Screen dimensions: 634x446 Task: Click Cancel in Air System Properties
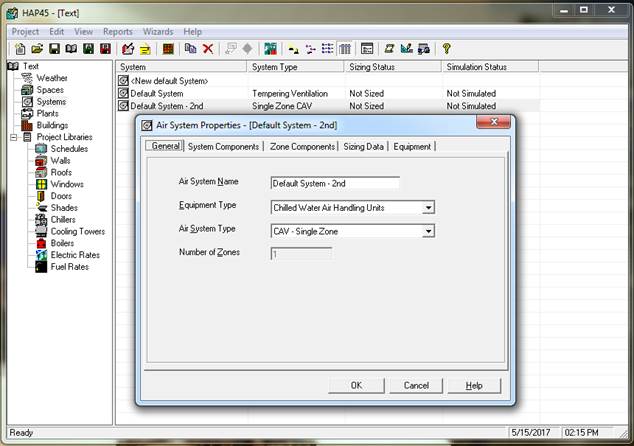[416, 385]
